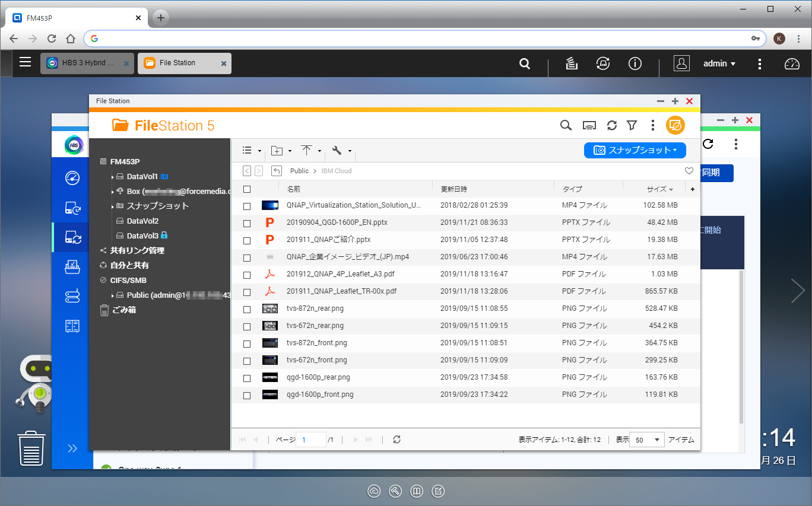Open the wrench tools icon in toolbar
The width and height of the screenshot is (812, 506).
(x=337, y=151)
